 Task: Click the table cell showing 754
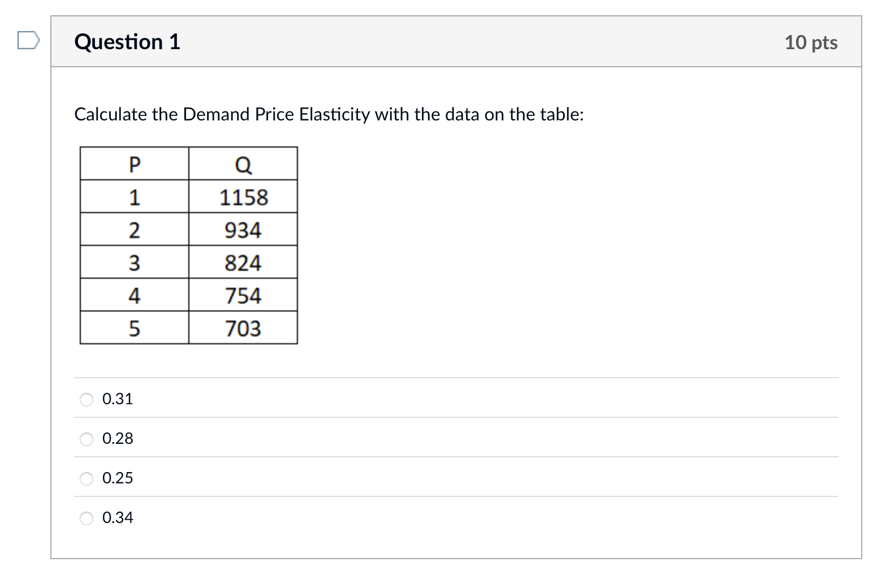click(243, 295)
